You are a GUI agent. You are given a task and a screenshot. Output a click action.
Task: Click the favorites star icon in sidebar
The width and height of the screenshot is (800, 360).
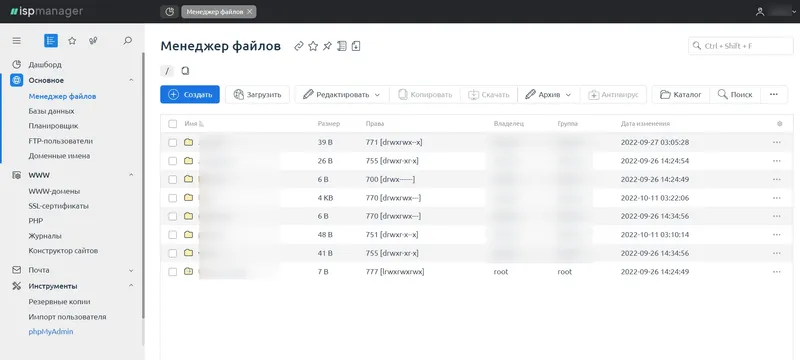[x=72, y=41]
